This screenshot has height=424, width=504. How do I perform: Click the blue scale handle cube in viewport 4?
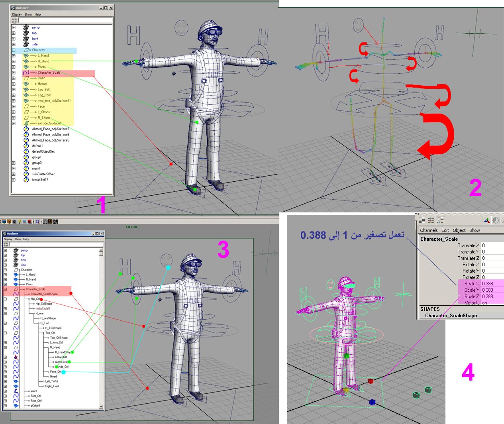click(372, 402)
